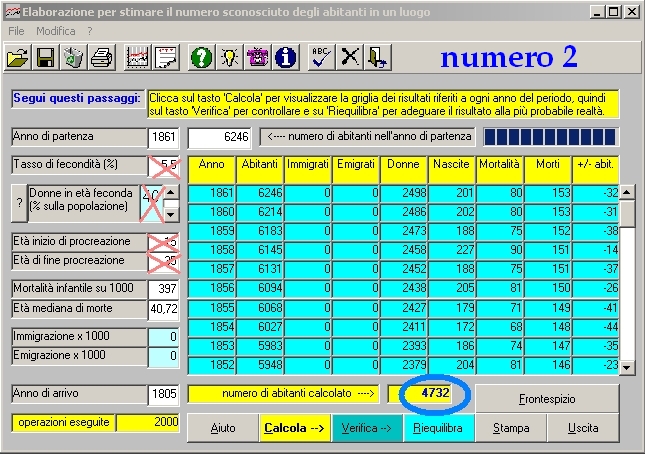Click the open folder toolbar icon
The image size is (645, 454).
[18, 58]
